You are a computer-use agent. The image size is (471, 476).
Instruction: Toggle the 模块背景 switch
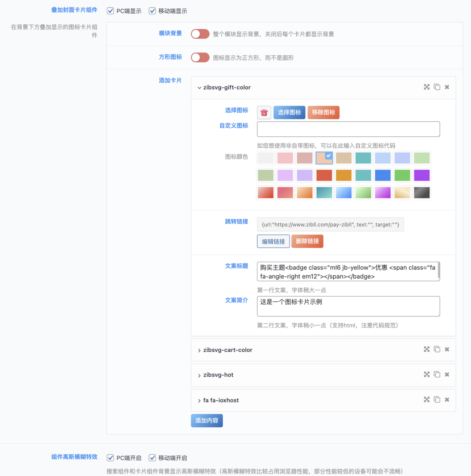point(200,34)
